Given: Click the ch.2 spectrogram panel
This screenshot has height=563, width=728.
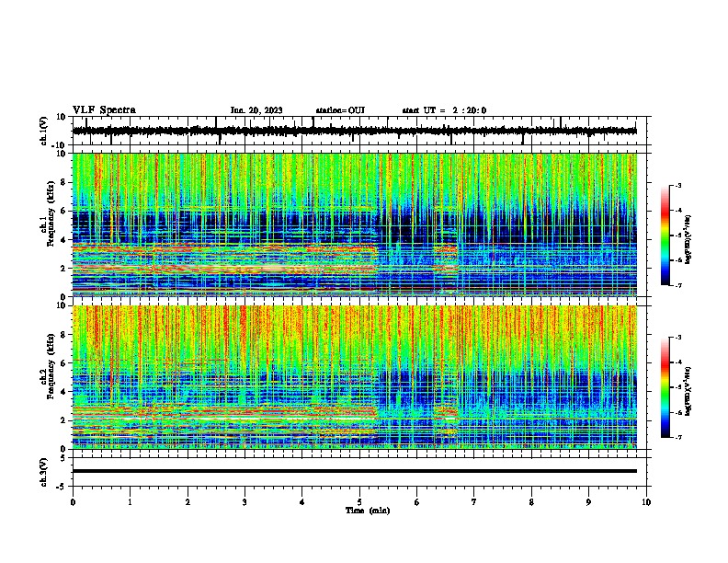Looking at the screenshot, I should (355, 377).
